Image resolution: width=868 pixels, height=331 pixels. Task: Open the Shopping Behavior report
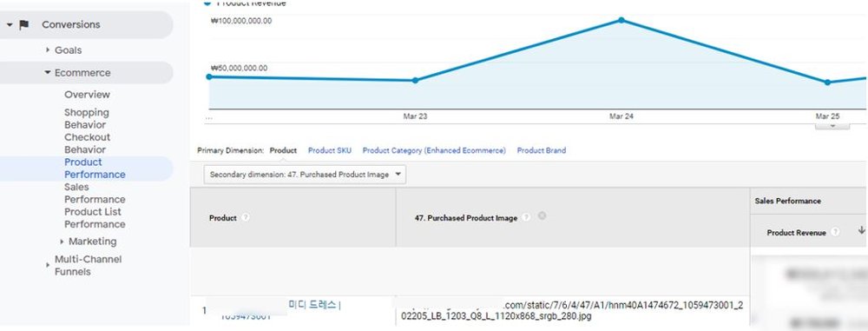coord(86,119)
